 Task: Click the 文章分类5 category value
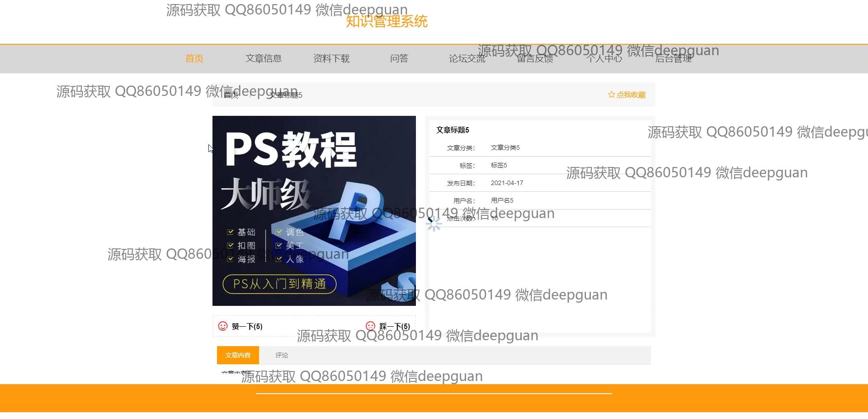[x=505, y=148]
